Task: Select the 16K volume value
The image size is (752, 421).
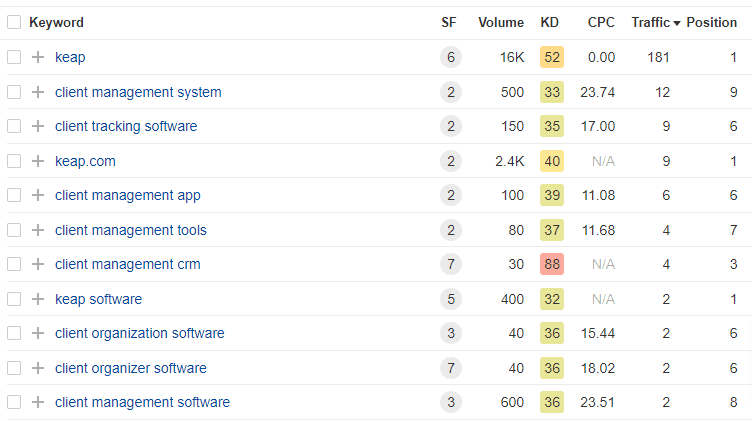Action: [512, 57]
